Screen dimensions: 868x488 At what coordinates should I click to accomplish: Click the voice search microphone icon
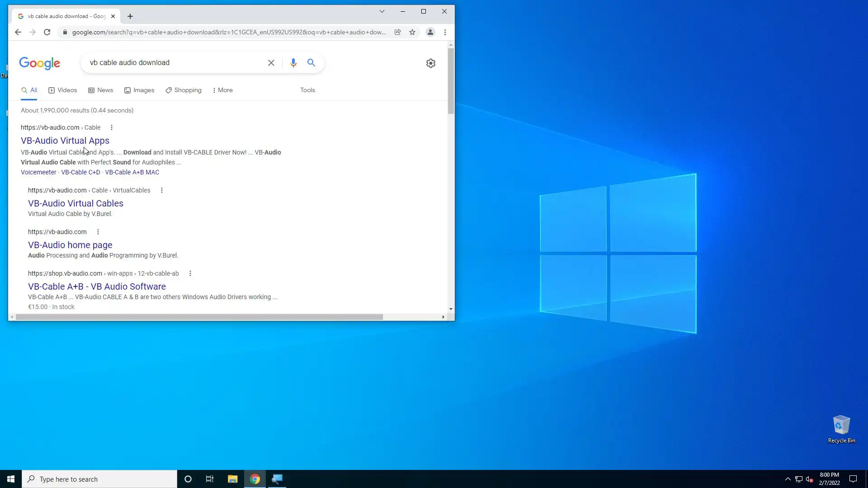293,63
